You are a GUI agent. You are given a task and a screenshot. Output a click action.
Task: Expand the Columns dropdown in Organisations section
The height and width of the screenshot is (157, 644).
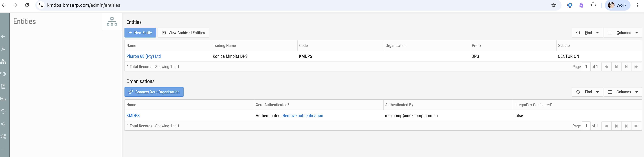(x=623, y=92)
